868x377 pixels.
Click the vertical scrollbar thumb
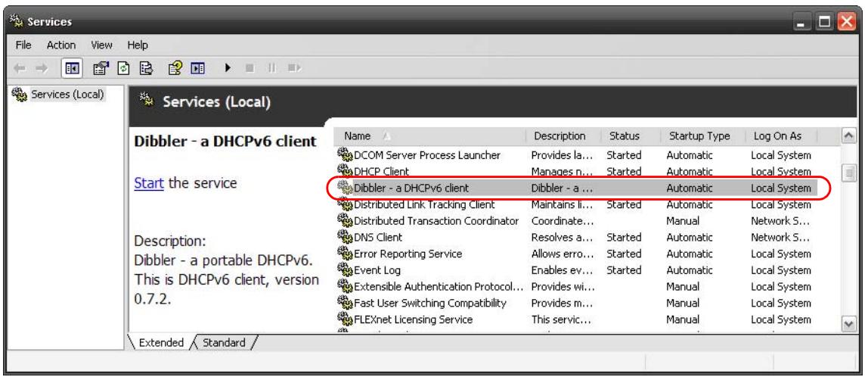click(x=848, y=173)
